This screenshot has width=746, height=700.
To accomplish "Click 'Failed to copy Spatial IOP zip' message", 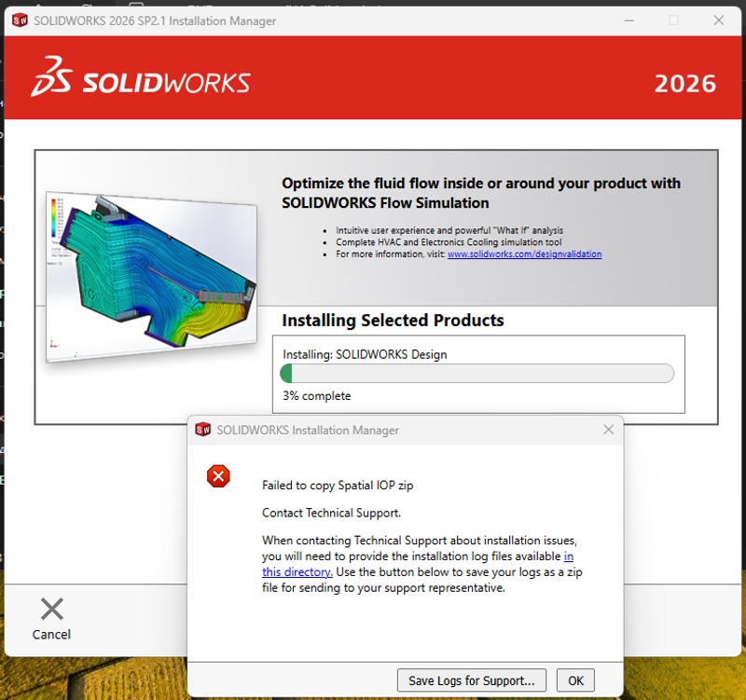I will tap(338, 485).
